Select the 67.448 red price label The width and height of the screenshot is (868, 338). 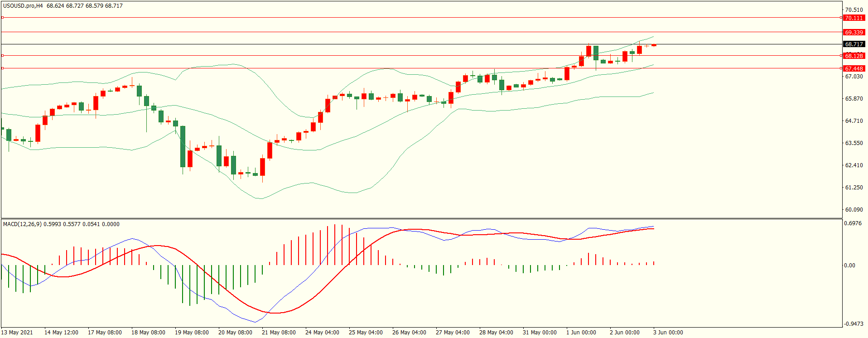point(854,68)
